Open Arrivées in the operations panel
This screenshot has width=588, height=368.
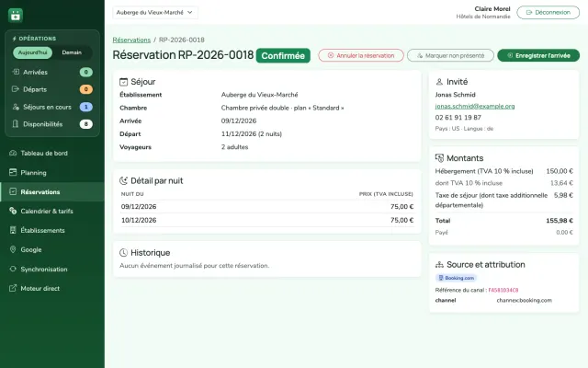point(52,72)
